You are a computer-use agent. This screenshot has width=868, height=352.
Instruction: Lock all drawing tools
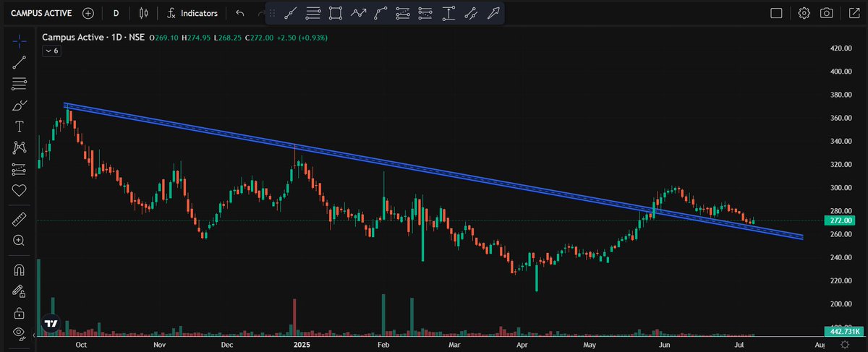(x=20, y=313)
